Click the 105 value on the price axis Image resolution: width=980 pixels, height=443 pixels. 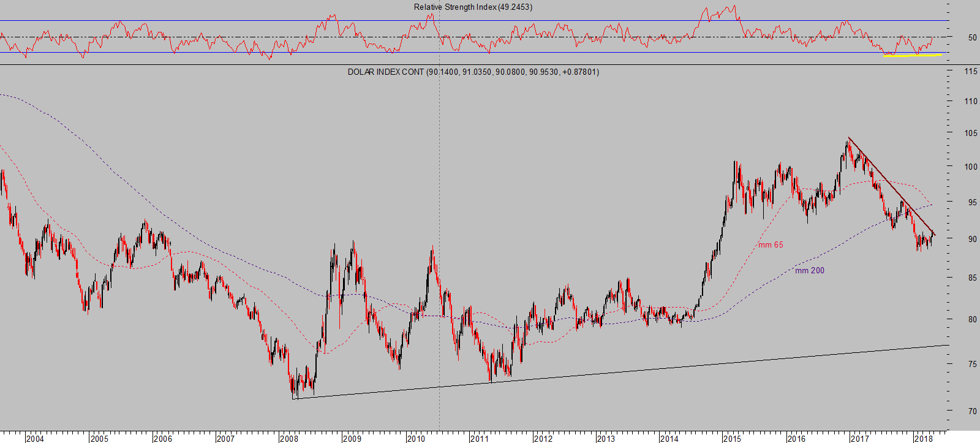coord(970,134)
